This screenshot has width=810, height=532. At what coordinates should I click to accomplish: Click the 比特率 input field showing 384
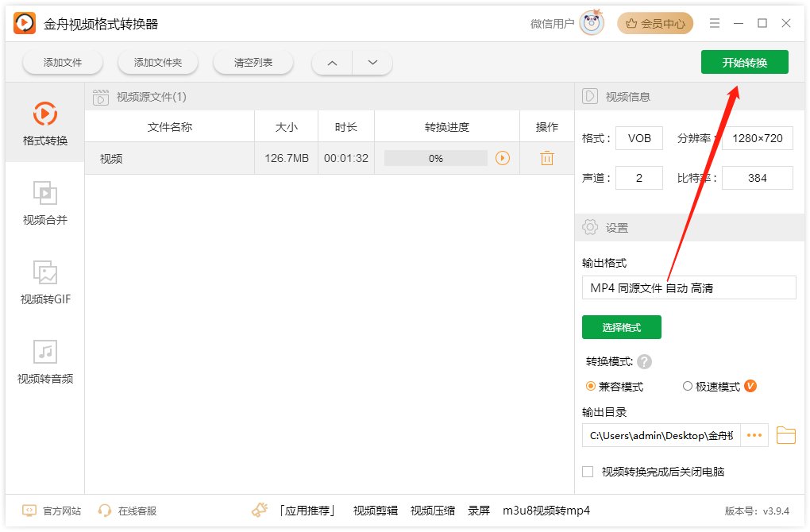tap(757, 177)
